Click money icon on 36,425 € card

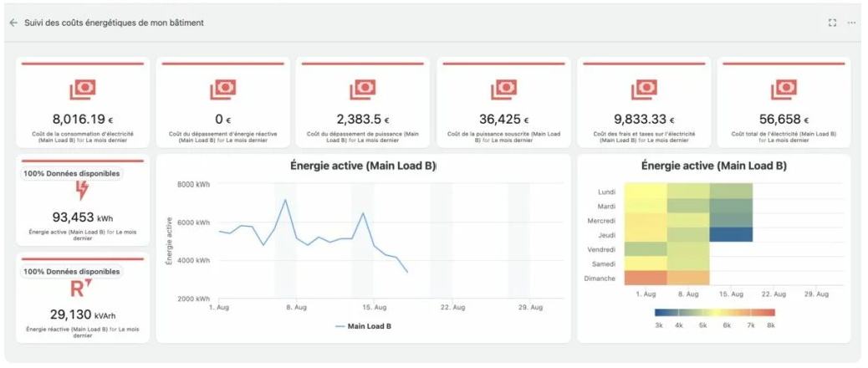(x=503, y=89)
